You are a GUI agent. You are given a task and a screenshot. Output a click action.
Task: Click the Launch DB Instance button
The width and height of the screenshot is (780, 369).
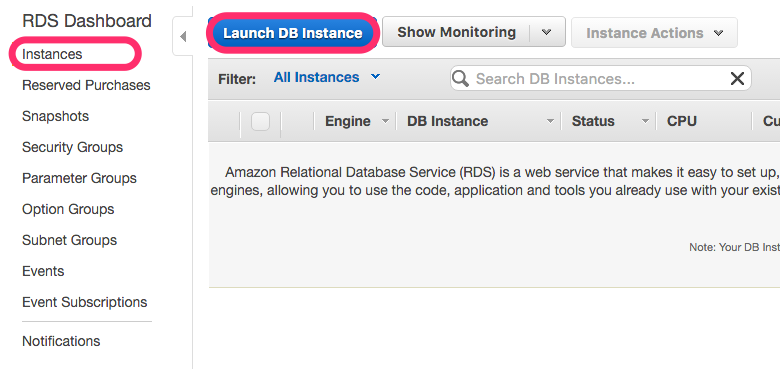click(292, 33)
